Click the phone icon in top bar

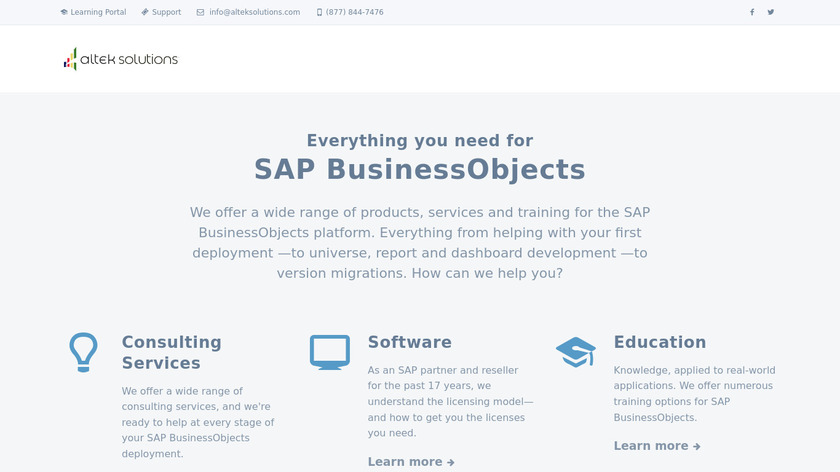[x=319, y=12]
